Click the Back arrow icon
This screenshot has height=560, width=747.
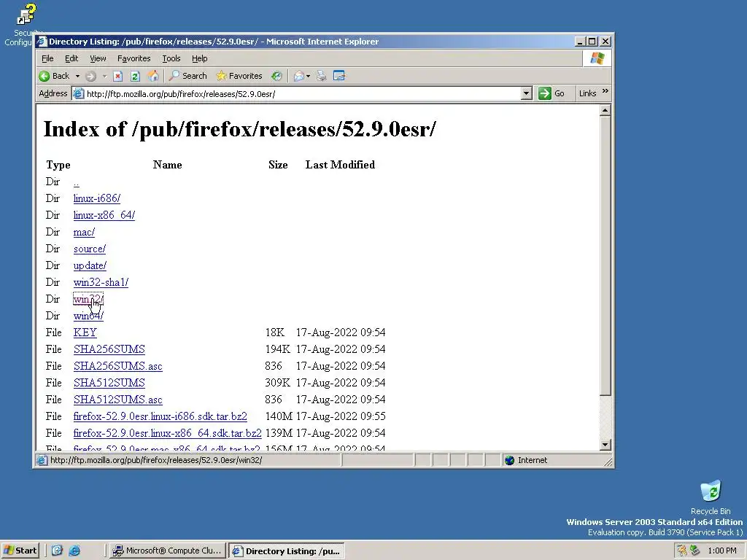[44, 76]
